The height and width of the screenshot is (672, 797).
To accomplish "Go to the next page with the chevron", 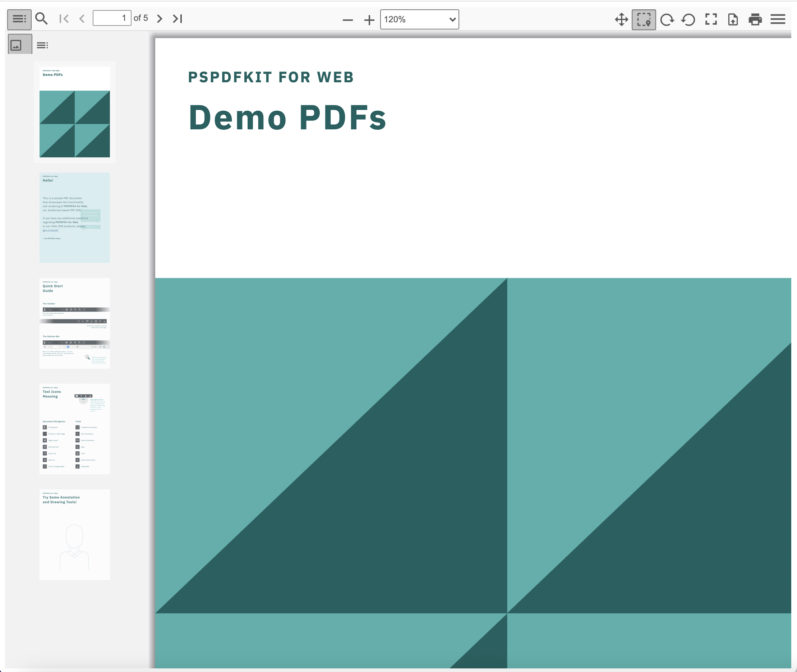I will tap(159, 18).
